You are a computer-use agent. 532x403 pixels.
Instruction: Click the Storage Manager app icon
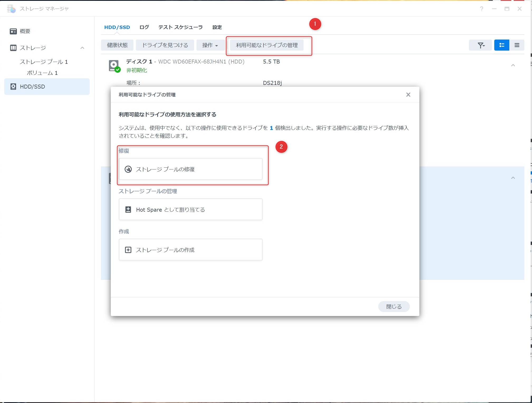11,9
